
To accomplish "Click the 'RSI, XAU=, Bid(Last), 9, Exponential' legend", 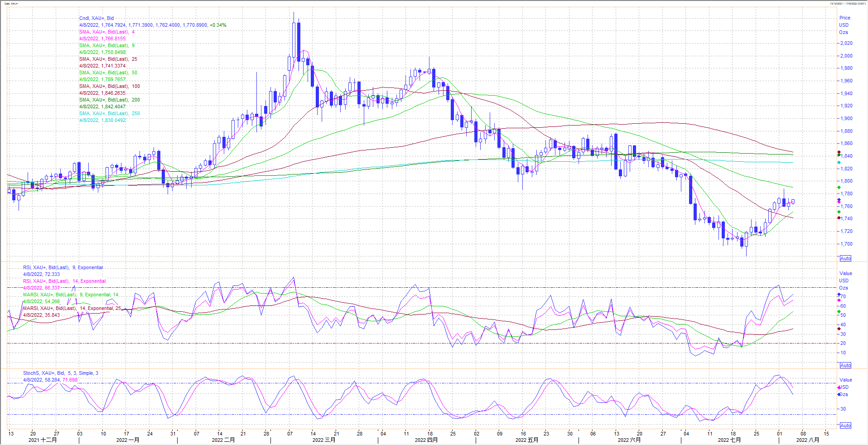I will tap(63, 268).
